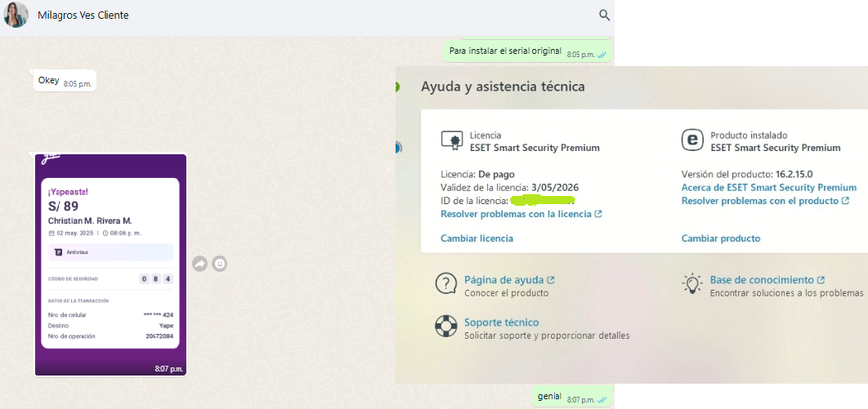Click the lightbulb knowledge base icon
868x409 pixels.
(692, 284)
